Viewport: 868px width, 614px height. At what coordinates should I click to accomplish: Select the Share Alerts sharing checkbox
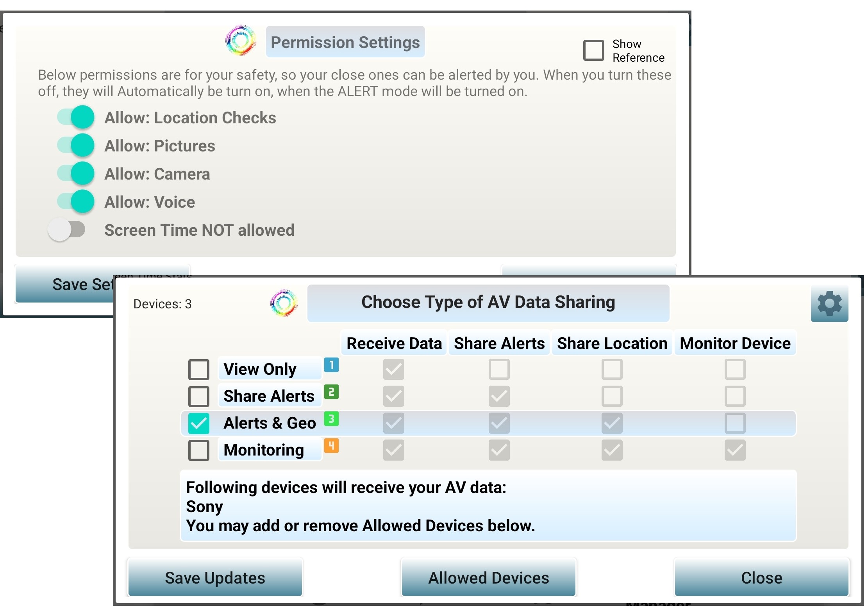(x=198, y=396)
